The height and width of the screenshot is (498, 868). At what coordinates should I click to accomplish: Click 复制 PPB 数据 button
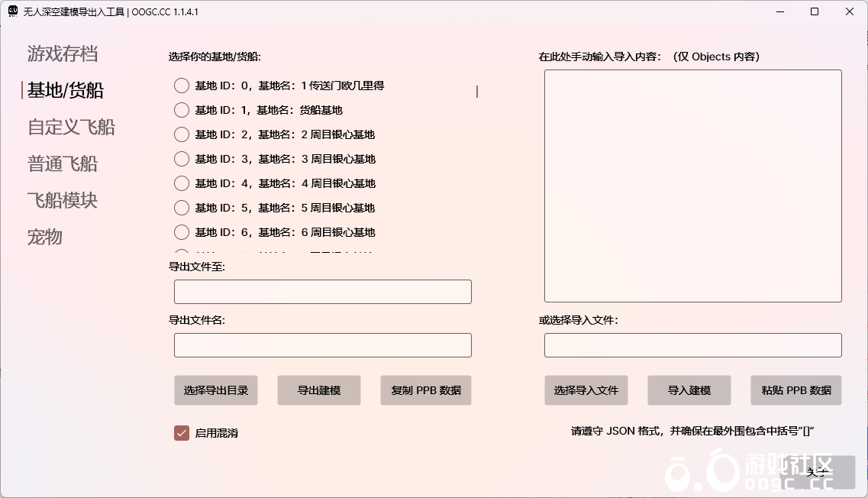(426, 390)
